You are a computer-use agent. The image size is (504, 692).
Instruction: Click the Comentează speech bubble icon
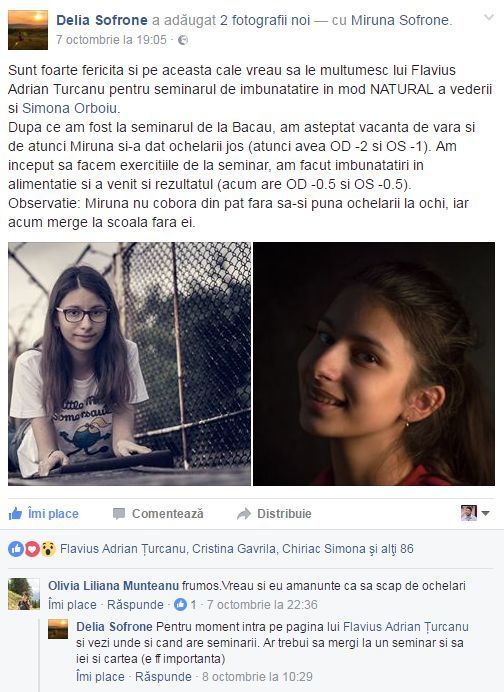[119, 514]
